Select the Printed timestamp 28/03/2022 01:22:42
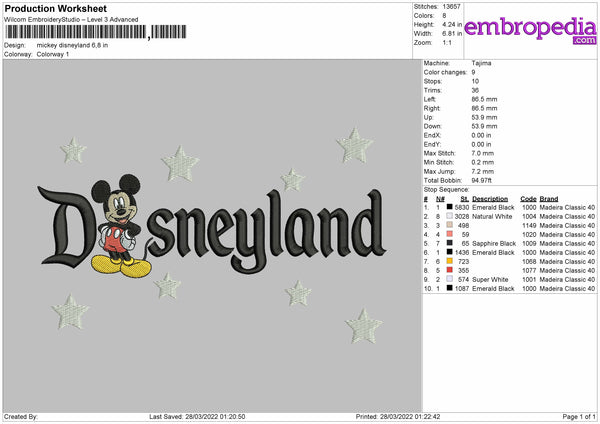 (x=410, y=417)
